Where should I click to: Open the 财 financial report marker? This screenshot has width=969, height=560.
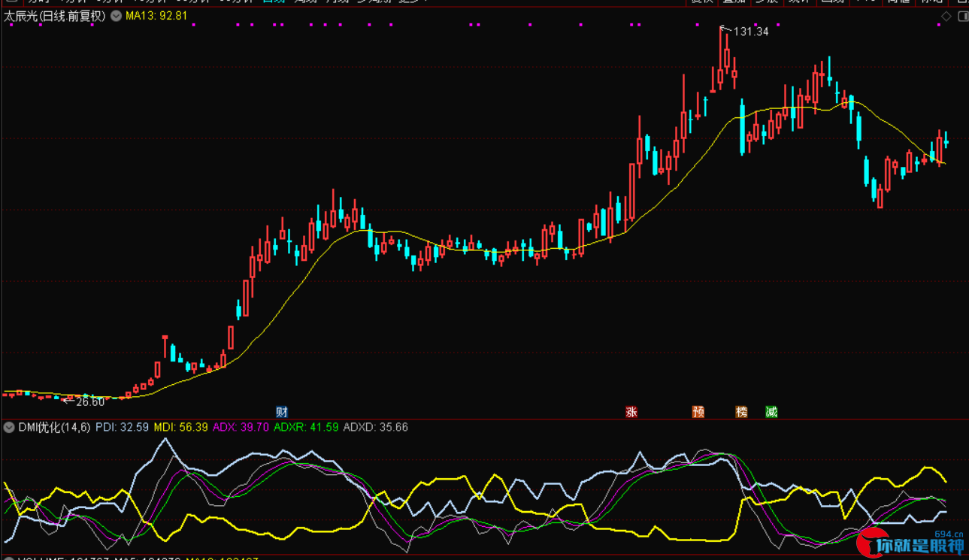click(x=282, y=412)
